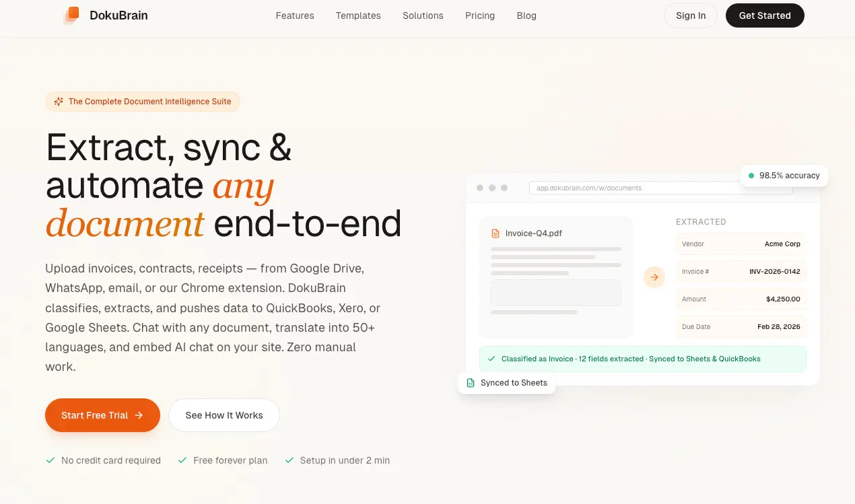
Task: Select the Vendor Acme Corp row
Action: [741, 244]
